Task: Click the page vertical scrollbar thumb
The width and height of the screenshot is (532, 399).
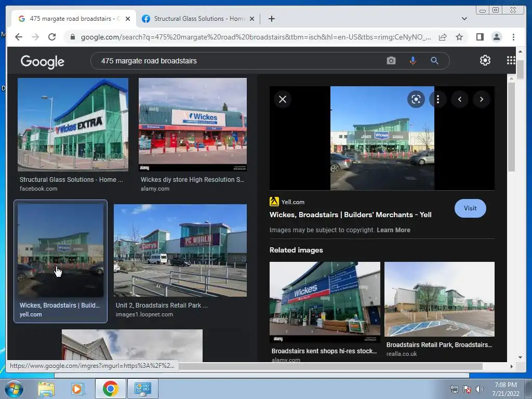Action: [521, 69]
